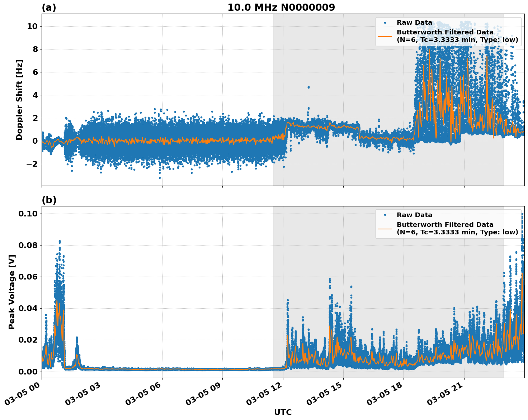The image size is (528, 420).
Task: Click the "Peak Voltage [V]" axis label
Action: (x=12, y=292)
